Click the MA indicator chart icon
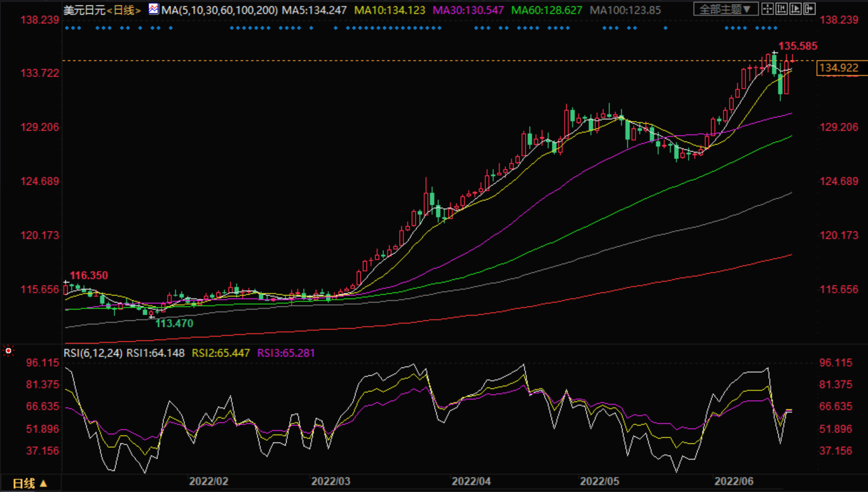Viewport: 868px width, 492px height. pos(153,9)
